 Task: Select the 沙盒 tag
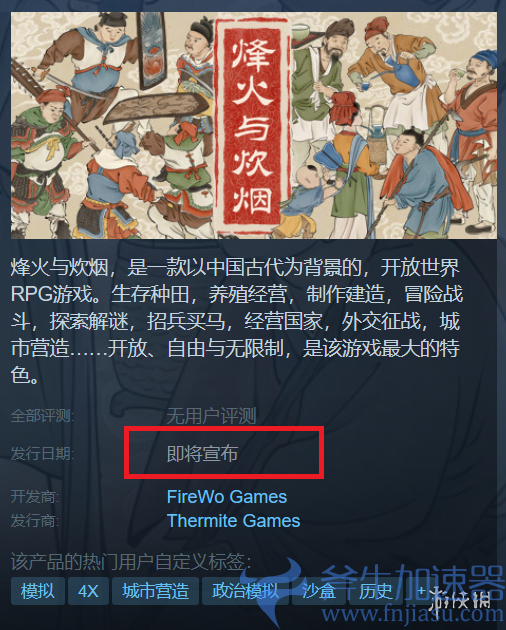point(319,591)
